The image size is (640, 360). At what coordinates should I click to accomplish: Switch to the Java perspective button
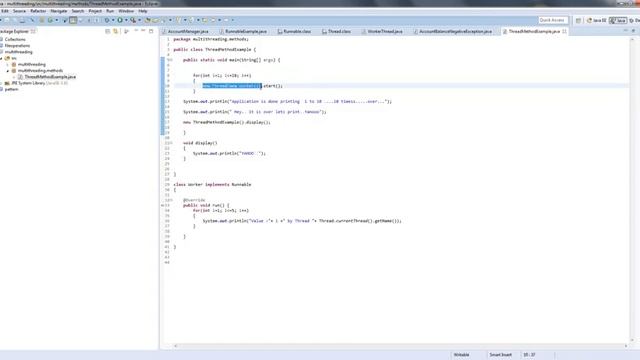[618, 20]
